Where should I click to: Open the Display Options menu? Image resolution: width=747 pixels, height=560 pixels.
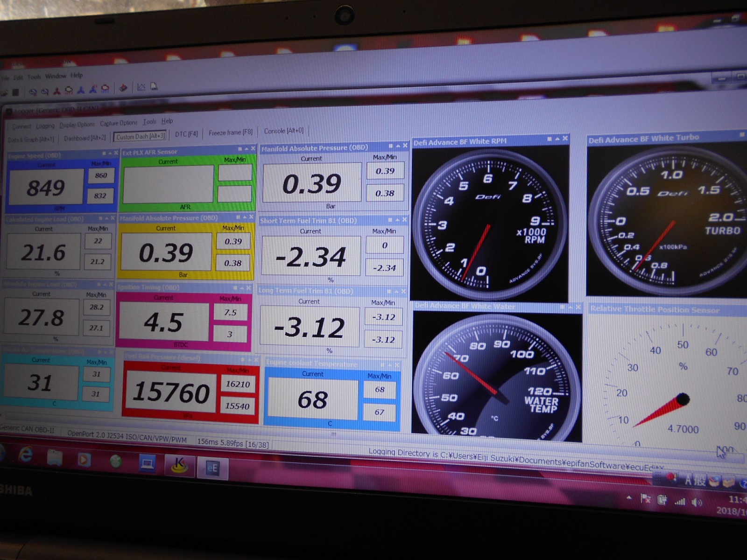coord(77,125)
